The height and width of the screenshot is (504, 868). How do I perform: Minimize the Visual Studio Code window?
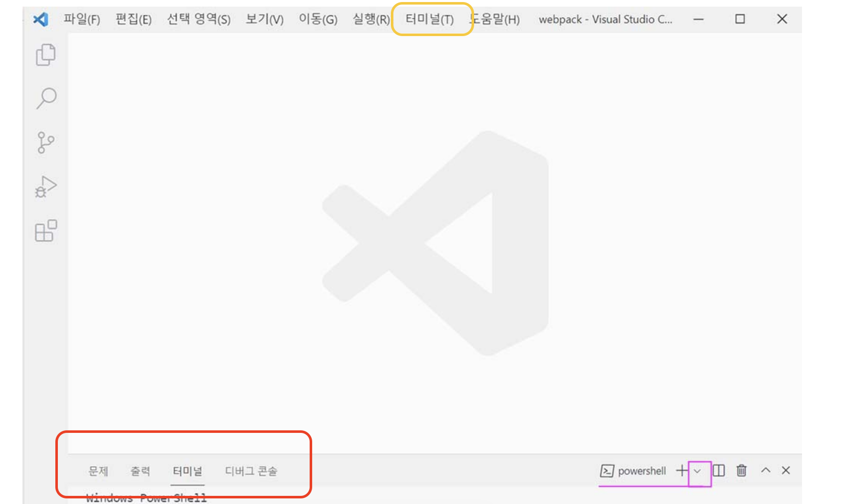pyautogui.click(x=698, y=19)
